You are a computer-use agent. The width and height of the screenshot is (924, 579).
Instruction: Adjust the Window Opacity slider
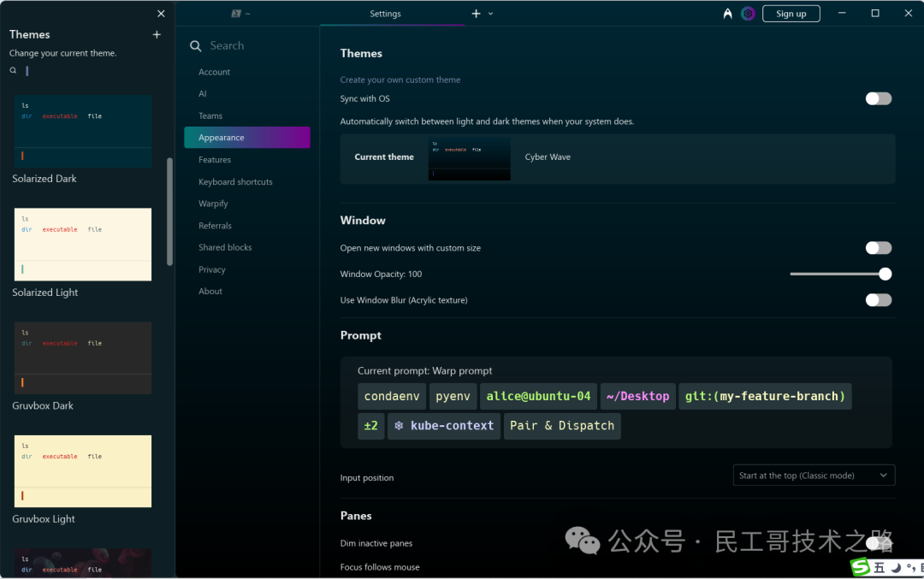coord(841,274)
